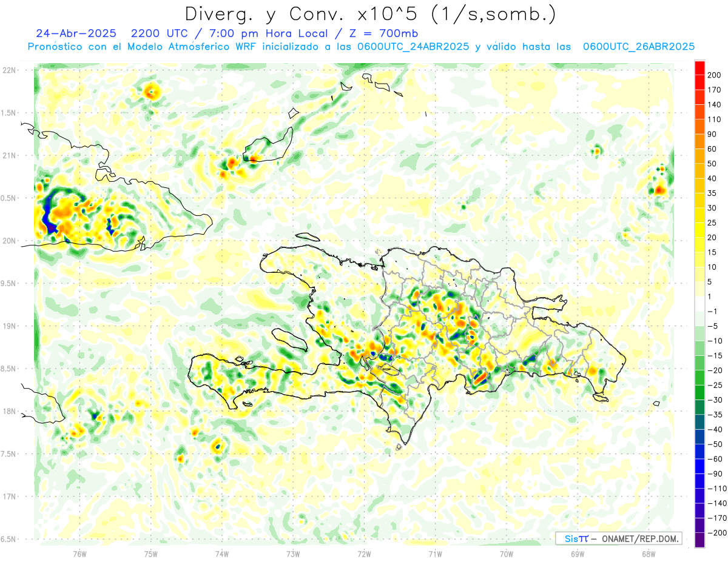Click the '72W' longitude label
Screen dimensions: 728x562
click(x=364, y=554)
